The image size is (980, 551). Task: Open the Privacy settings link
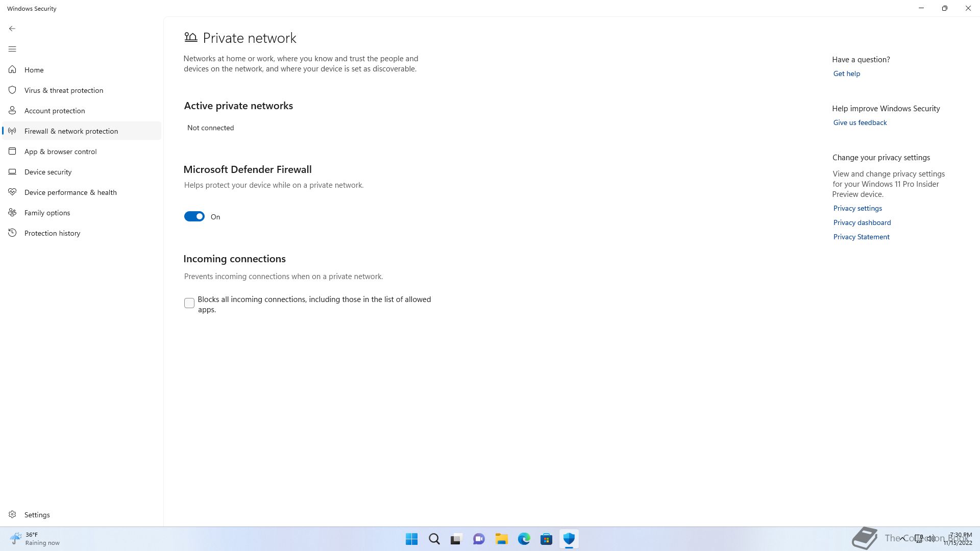point(857,208)
